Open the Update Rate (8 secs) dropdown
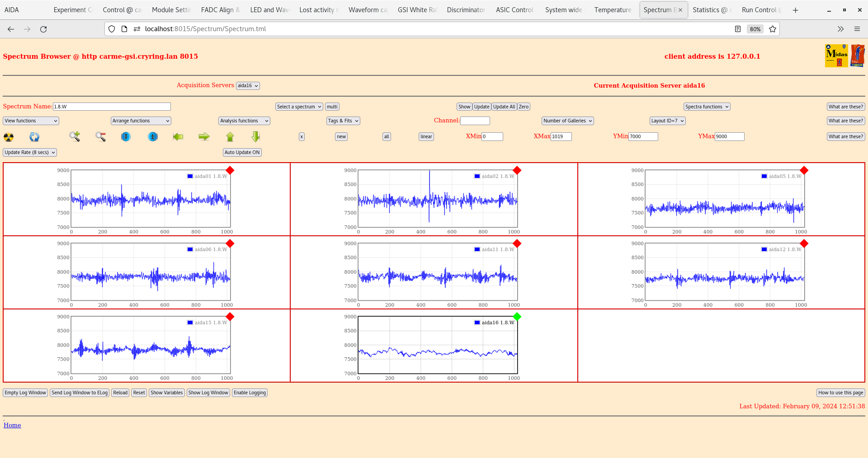The height and width of the screenshot is (458, 868). 30,152
